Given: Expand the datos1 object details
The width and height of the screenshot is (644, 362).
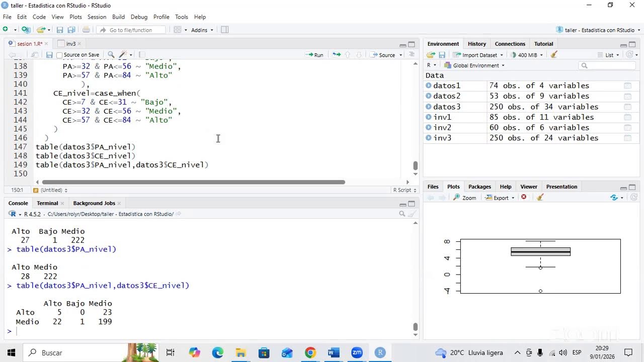Looking at the screenshot, I should pyautogui.click(x=429, y=85).
